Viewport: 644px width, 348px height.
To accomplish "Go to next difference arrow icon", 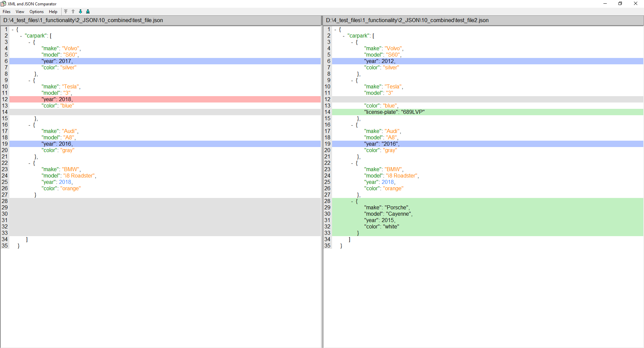I will point(80,11).
